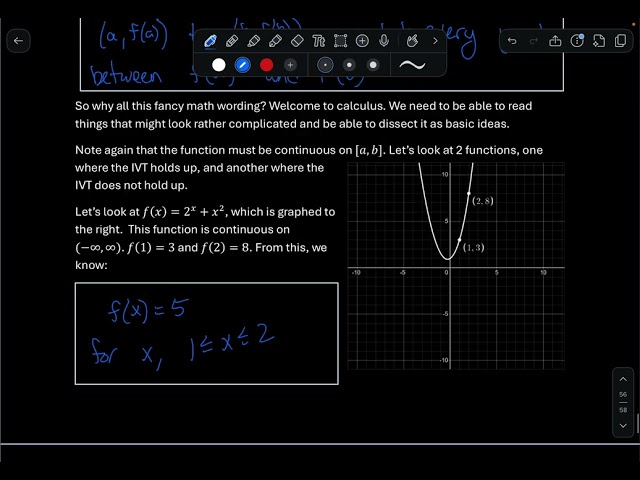Open the circled plus insert menu
The image size is (640, 480).
pyautogui.click(x=362, y=41)
